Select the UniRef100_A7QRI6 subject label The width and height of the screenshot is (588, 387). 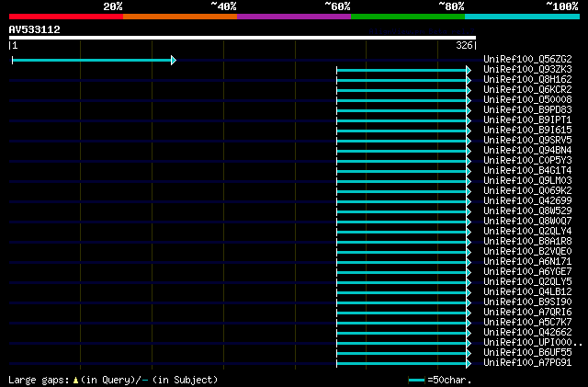[x=527, y=313]
